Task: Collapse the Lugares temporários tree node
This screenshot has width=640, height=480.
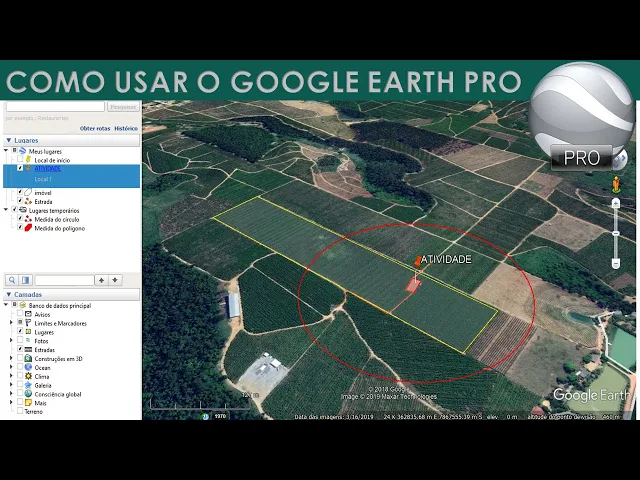Action: (x=6, y=210)
